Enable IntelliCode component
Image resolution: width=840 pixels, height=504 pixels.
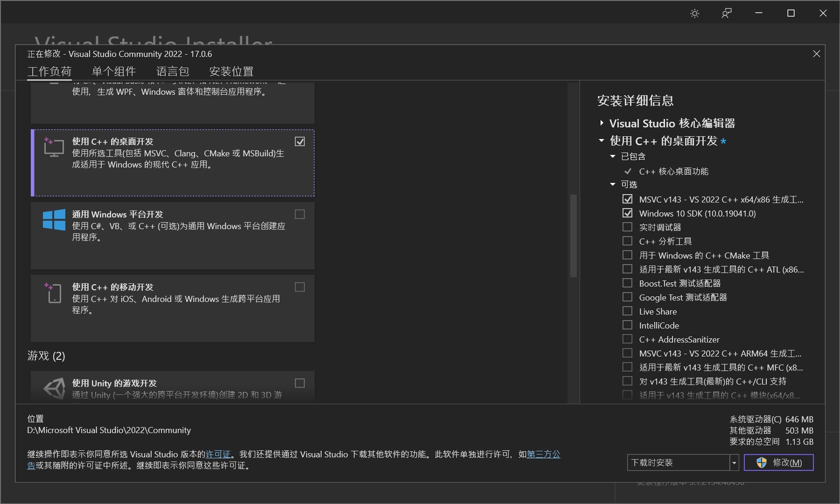(x=628, y=325)
